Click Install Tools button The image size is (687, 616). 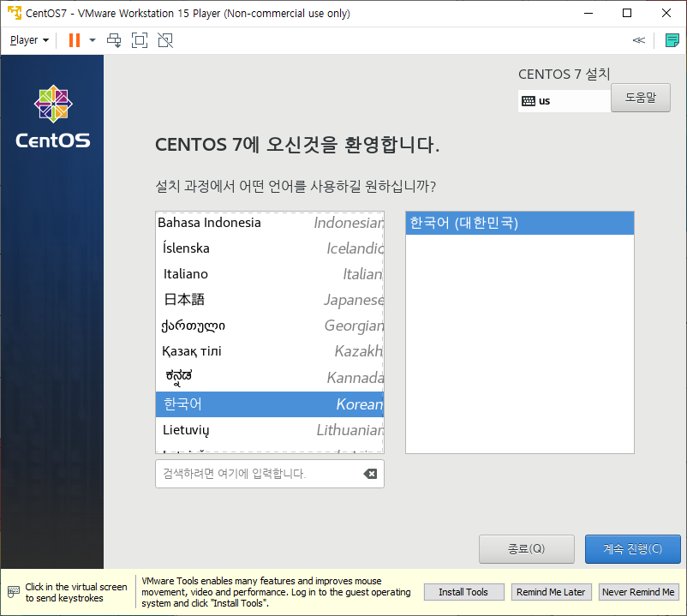pos(463,592)
